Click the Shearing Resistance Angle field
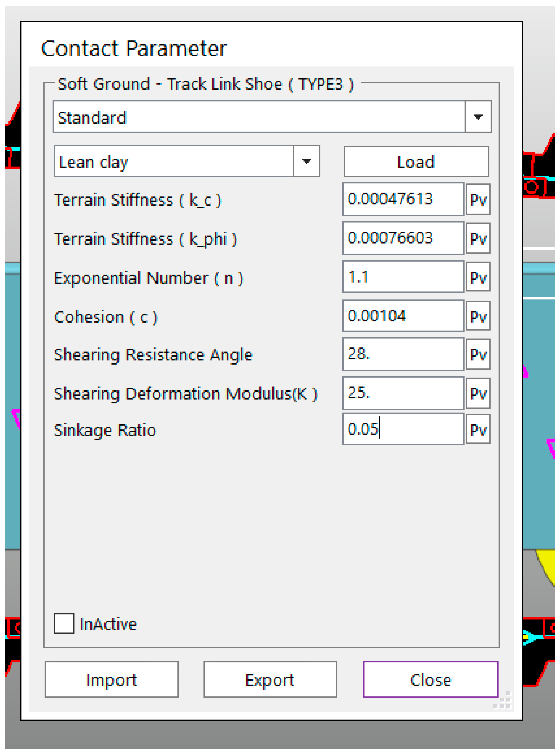The height and width of the screenshot is (755, 560). (x=403, y=355)
